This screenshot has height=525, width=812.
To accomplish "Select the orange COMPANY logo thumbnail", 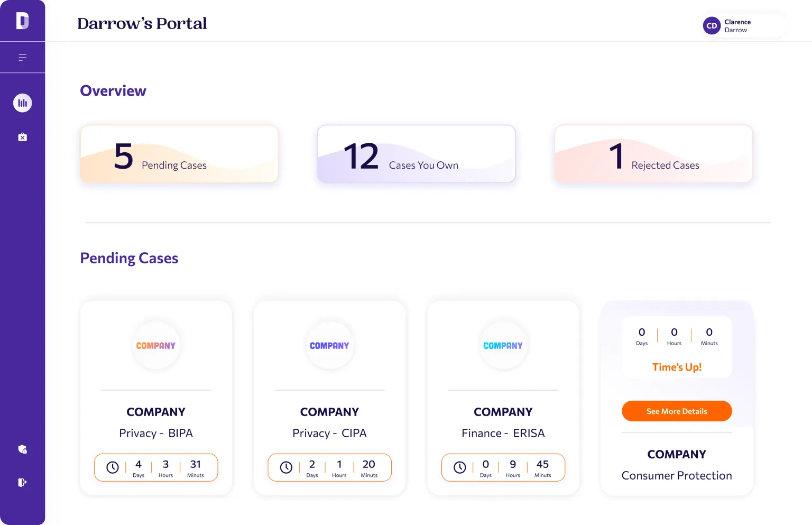I will (156, 346).
